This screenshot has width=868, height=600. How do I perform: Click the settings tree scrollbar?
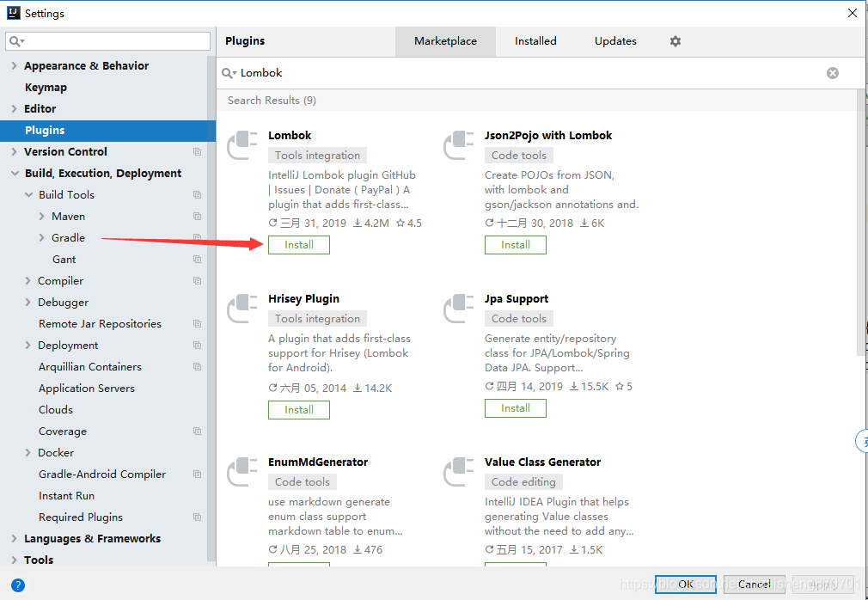coord(211,310)
